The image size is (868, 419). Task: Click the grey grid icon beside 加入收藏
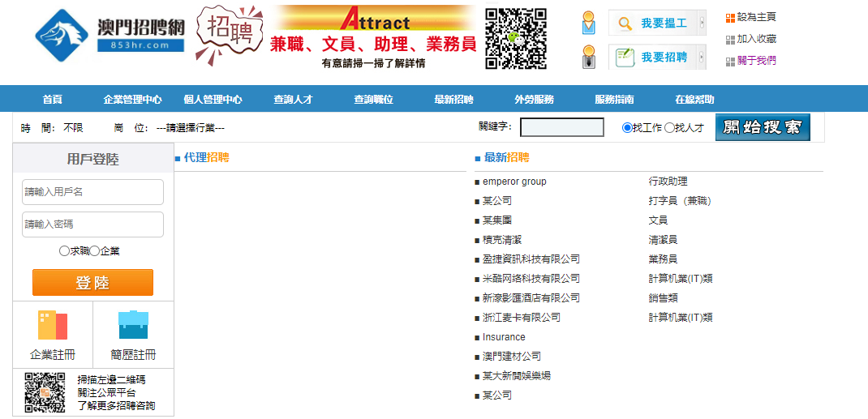click(730, 40)
